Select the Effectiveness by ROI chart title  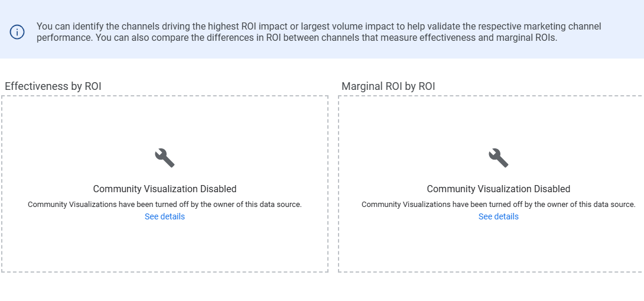pyautogui.click(x=53, y=86)
